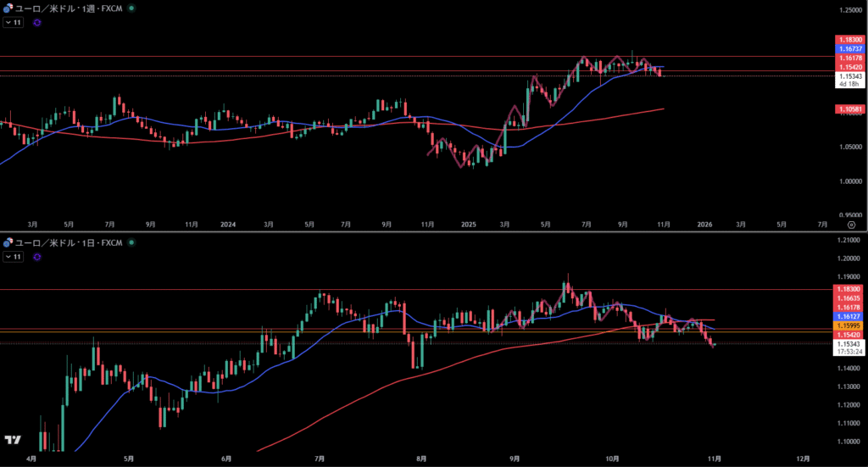Open time axis settings gear on weekly chart
This screenshot has width=868, height=467.
point(851,225)
